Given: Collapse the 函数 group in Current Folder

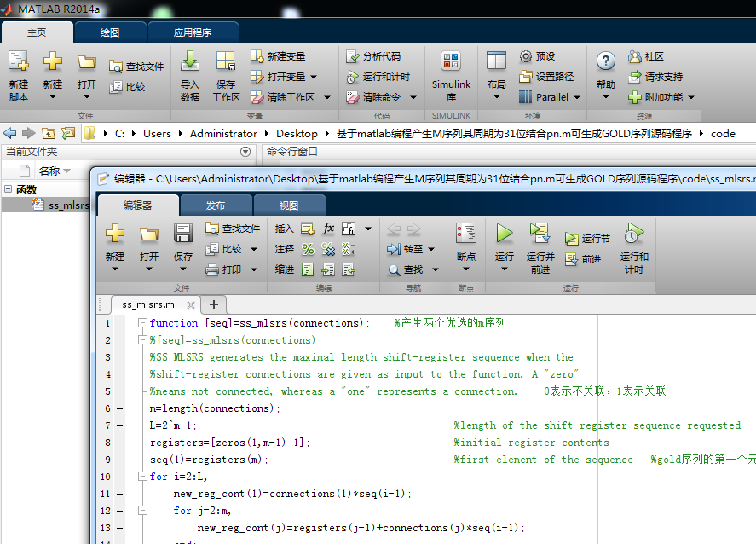Looking at the screenshot, I should [x=9, y=189].
